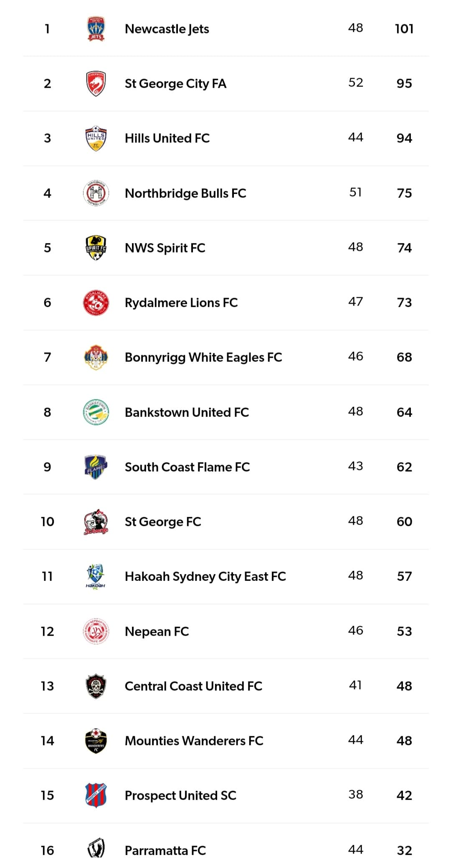Select Hakoah Sydney City East FC name
Screen dimensions: 451x868
click(205, 576)
